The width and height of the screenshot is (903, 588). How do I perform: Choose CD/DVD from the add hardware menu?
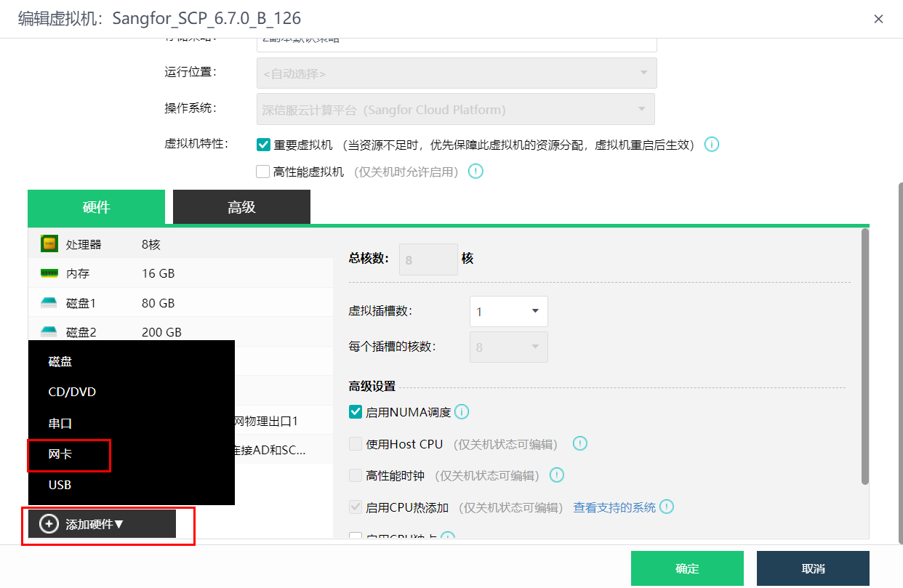pos(131,392)
